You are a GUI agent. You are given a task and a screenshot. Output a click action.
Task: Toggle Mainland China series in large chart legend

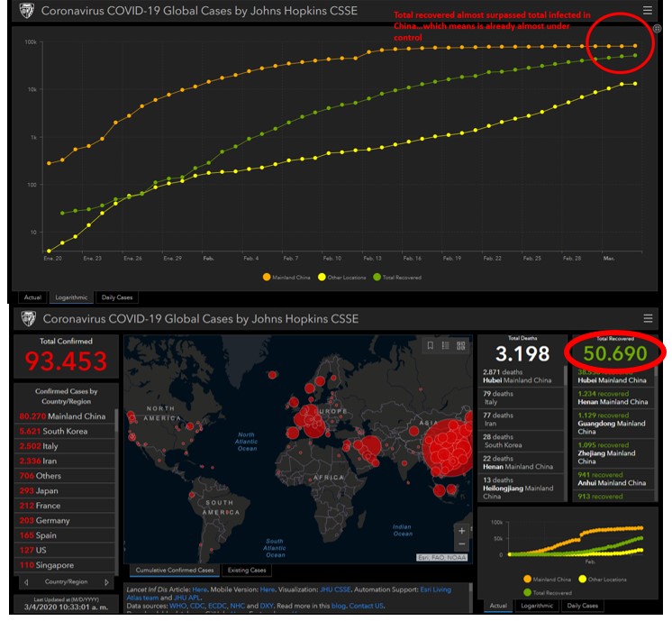286,278
